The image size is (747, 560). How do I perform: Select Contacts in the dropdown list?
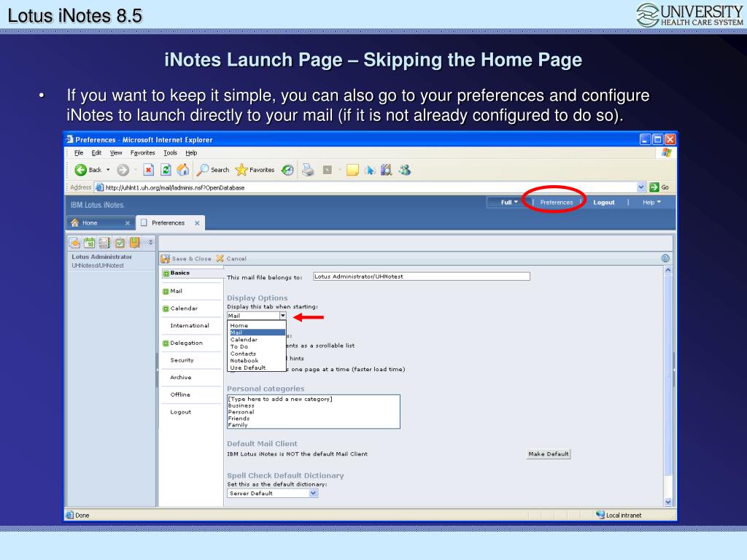(256, 354)
